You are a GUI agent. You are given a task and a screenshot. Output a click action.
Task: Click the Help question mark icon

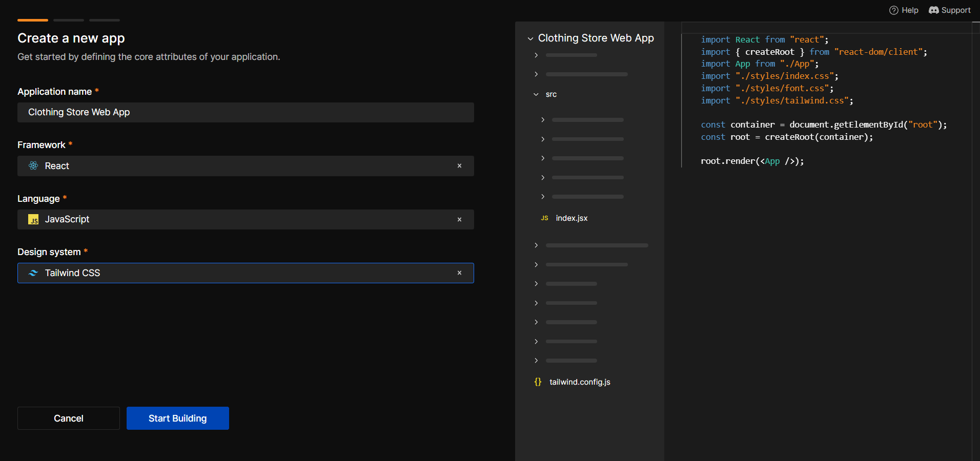894,10
